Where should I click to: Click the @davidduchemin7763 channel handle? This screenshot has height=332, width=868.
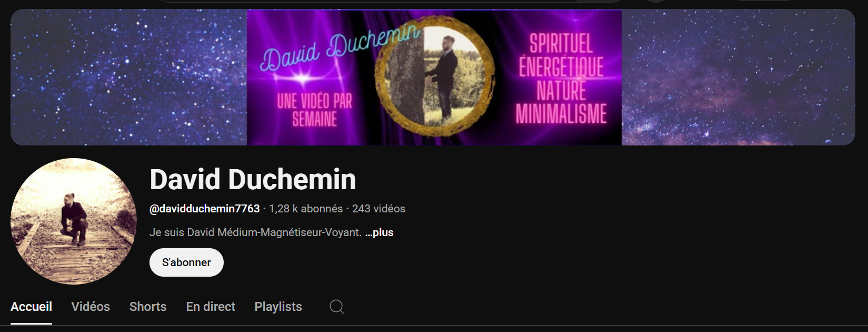click(x=205, y=209)
